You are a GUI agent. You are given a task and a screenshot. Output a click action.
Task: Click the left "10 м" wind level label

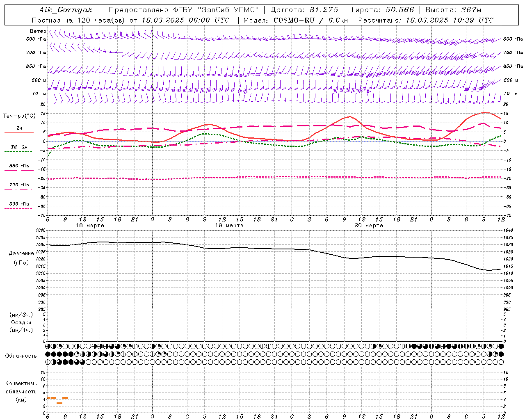(x=39, y=94)
